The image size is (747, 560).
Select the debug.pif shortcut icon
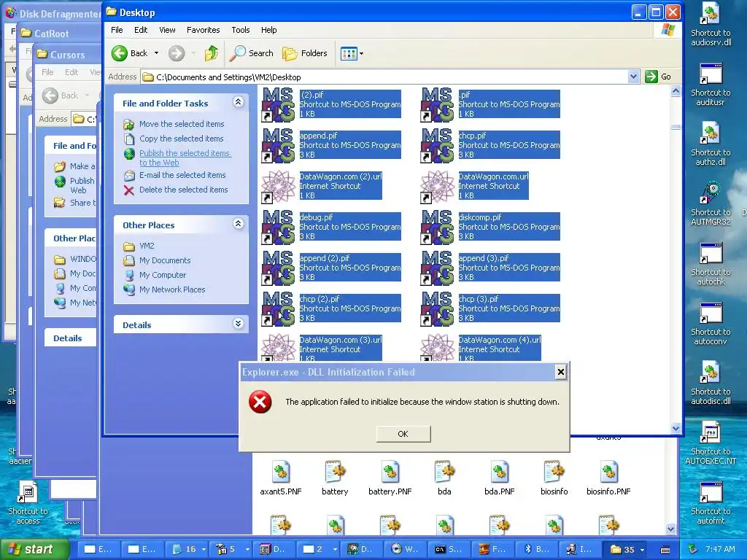[x=278, y=227]
